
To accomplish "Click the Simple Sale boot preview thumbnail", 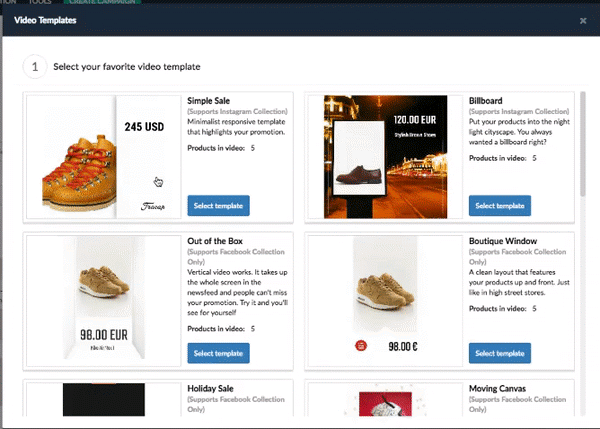I will point(103,157).
